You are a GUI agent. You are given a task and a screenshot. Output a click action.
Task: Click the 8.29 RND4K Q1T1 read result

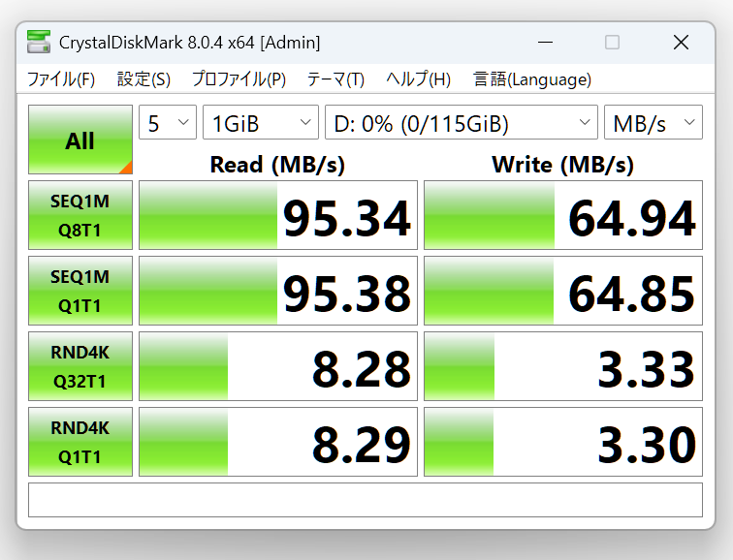click(278, 442)
